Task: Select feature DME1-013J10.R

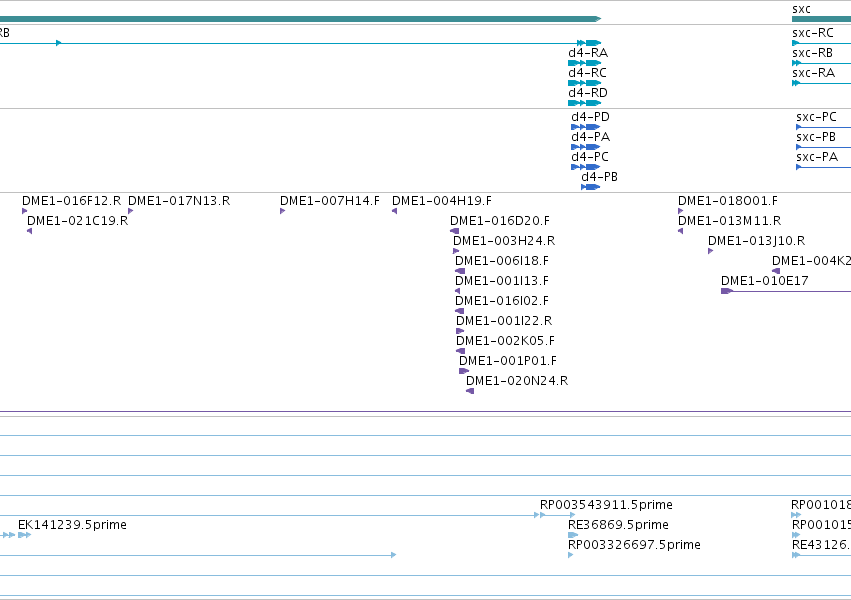Action: coord(757,241)
